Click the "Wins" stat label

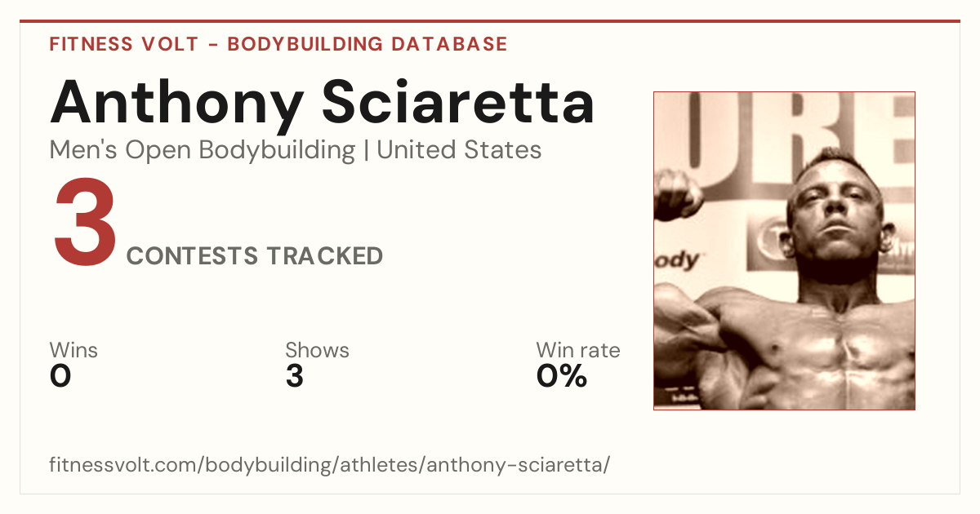73,351
